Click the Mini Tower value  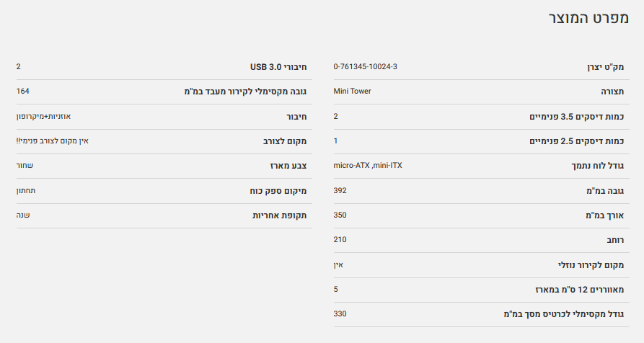[353, 92]
